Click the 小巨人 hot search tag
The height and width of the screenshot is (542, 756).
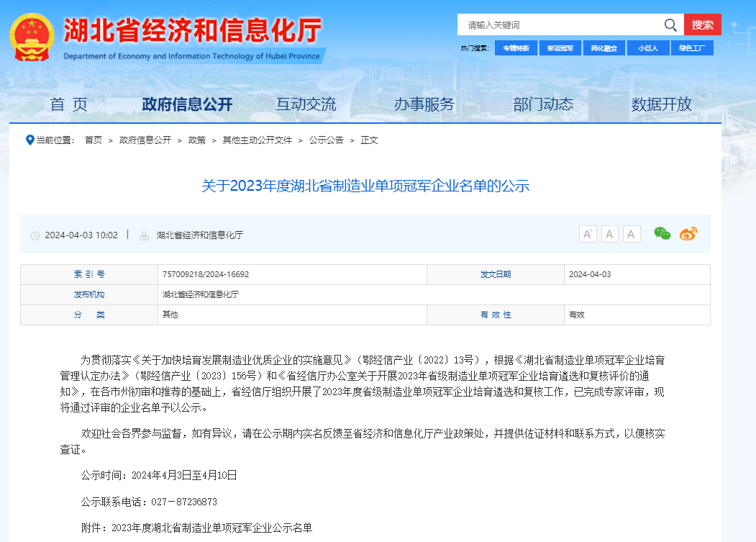(x=648, y=48)
